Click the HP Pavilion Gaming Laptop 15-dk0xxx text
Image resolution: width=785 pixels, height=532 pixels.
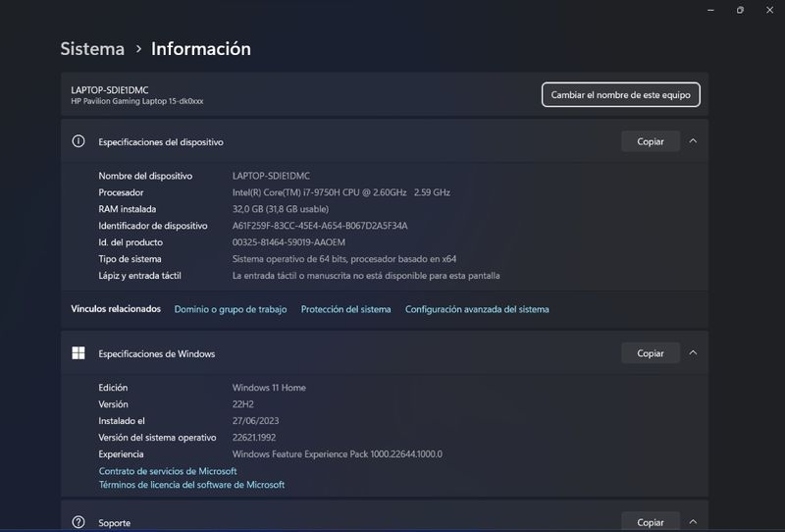(137, 101)
